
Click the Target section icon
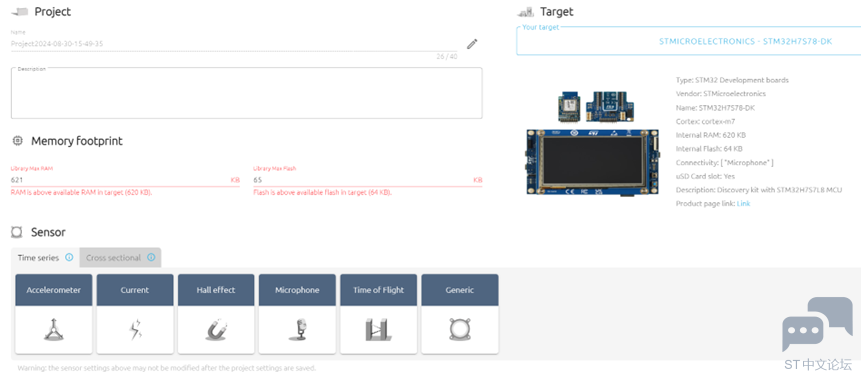click(525, 12)
